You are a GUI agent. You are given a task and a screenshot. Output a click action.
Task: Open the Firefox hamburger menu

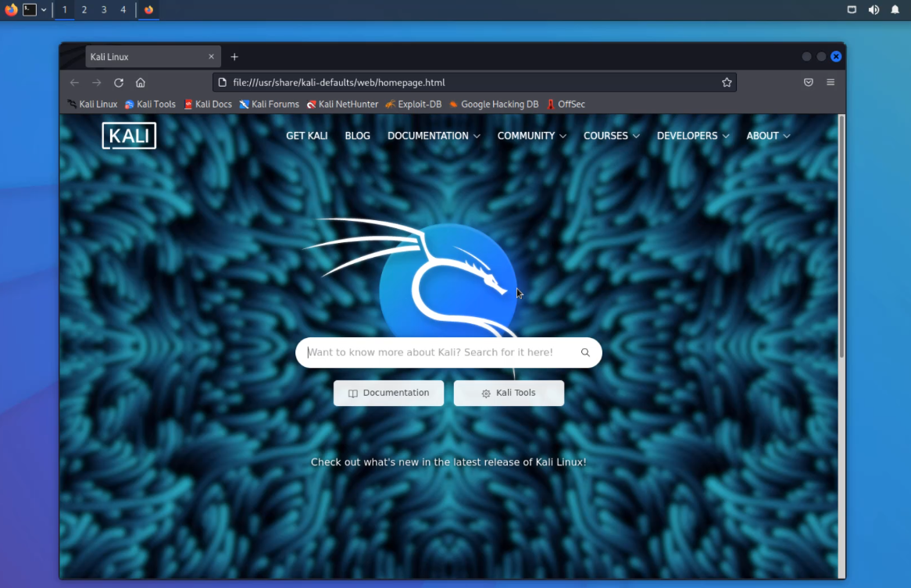click(831, 83)
